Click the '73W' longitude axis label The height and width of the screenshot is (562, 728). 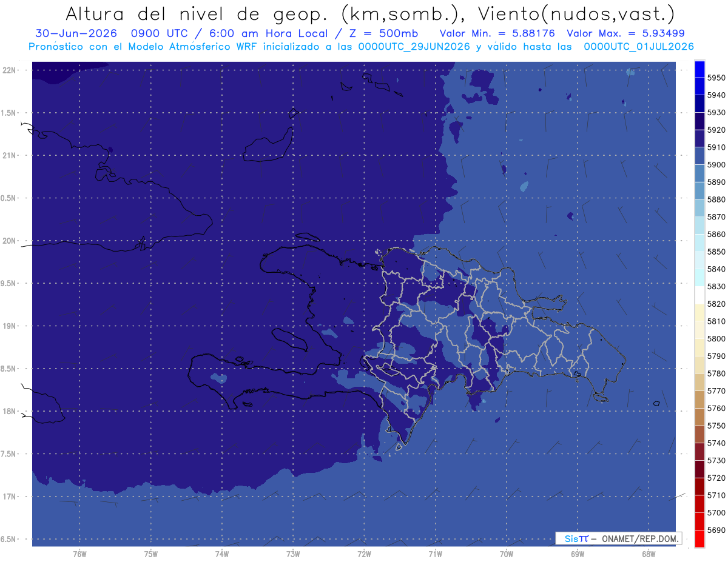click(x=293, y=554)
